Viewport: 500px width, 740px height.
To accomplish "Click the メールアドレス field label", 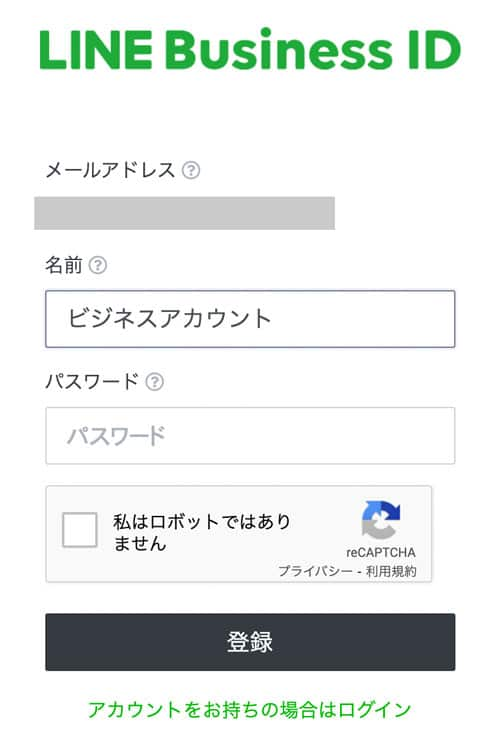I will [110, 170].
